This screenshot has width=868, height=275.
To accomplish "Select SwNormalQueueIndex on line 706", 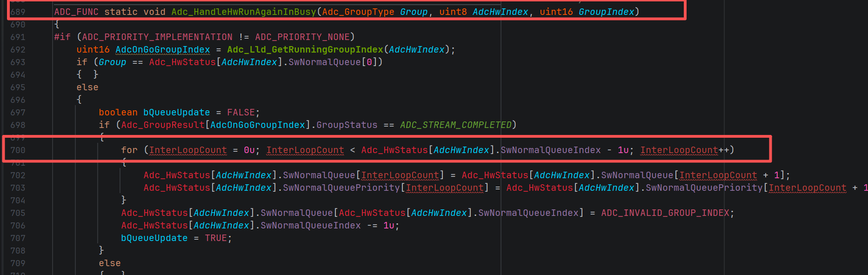I will click(311, 225).
